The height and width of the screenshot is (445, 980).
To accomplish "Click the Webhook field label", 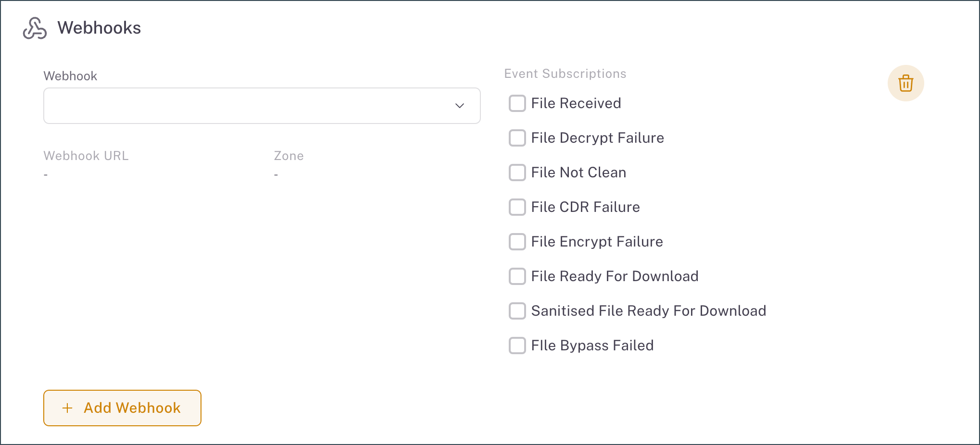I will pos(70,75).
